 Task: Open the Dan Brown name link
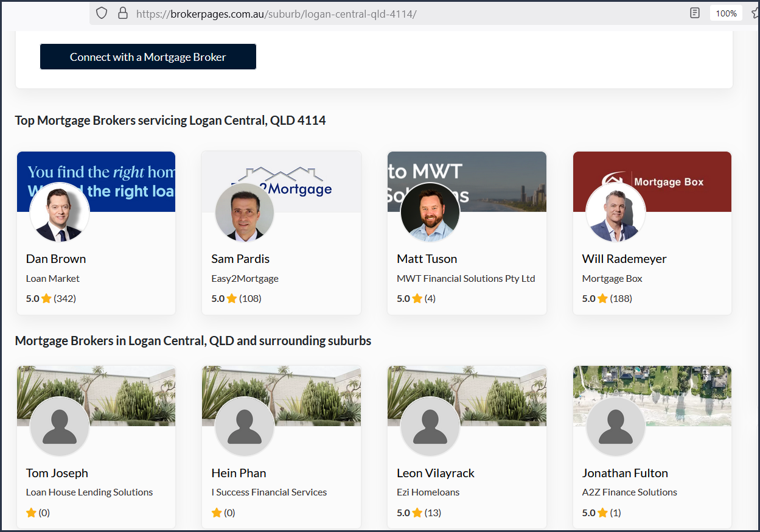[56, 259]
